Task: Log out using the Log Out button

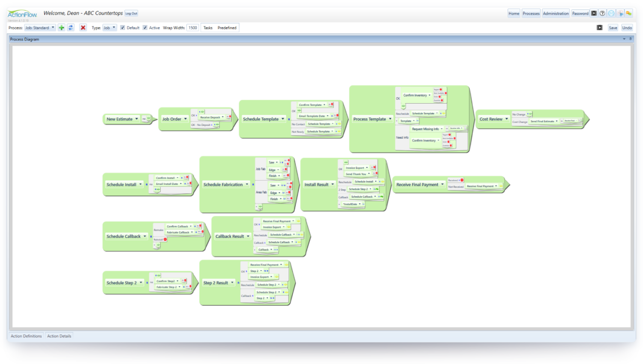Action: [131, 13]
